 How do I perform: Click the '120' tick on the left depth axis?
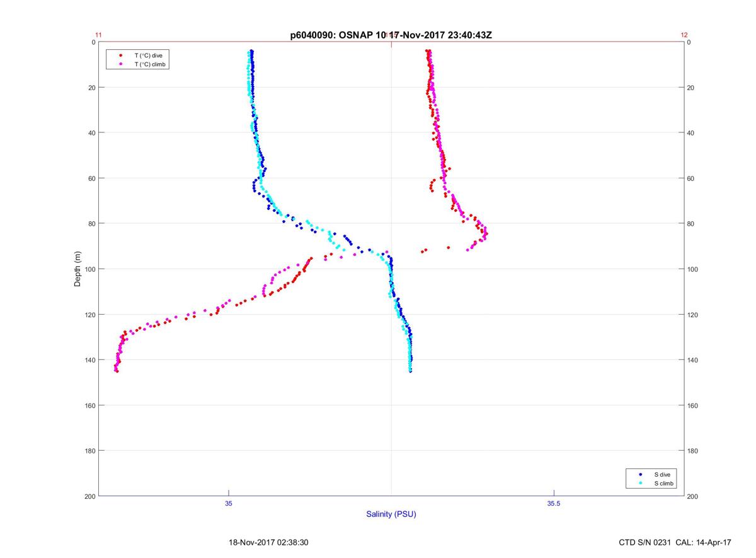(x=90, y=315)
